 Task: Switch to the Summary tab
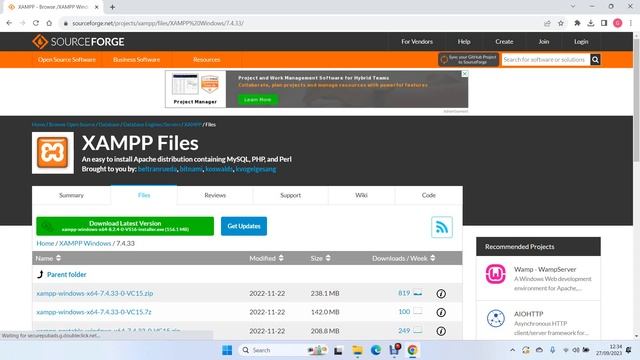pos(71,195)
